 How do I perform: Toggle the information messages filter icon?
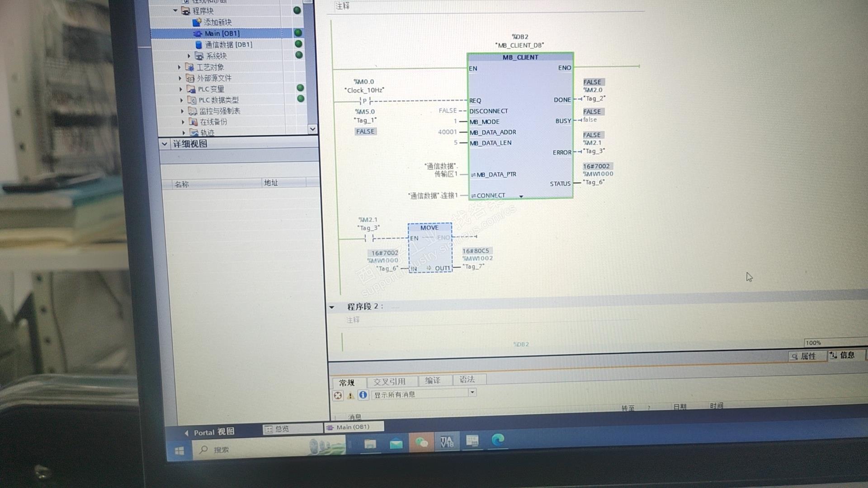click(x=363, y=395)
